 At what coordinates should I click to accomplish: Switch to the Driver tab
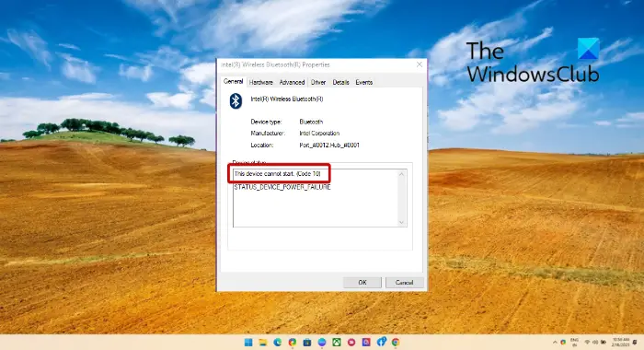(x=318, y=82)
